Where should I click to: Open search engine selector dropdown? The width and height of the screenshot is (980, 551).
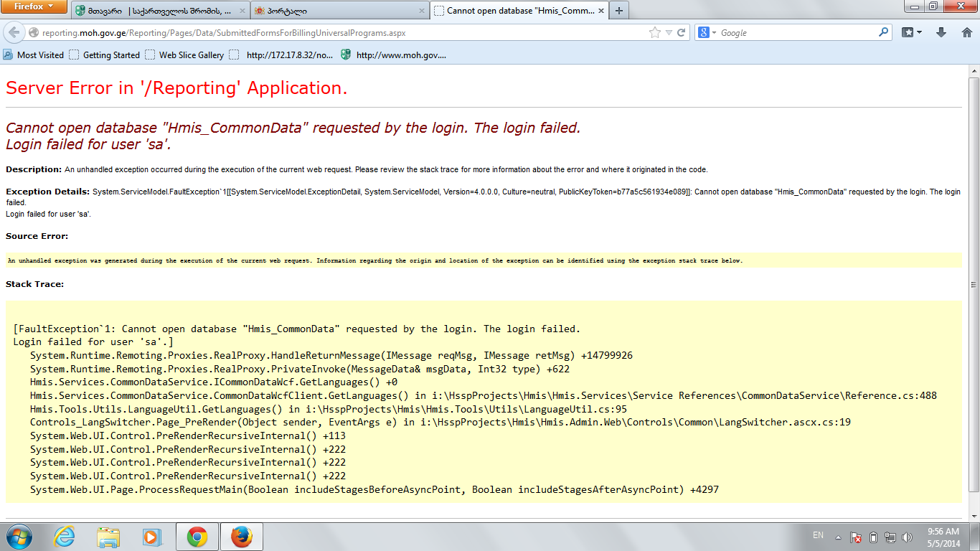point(707,33)
